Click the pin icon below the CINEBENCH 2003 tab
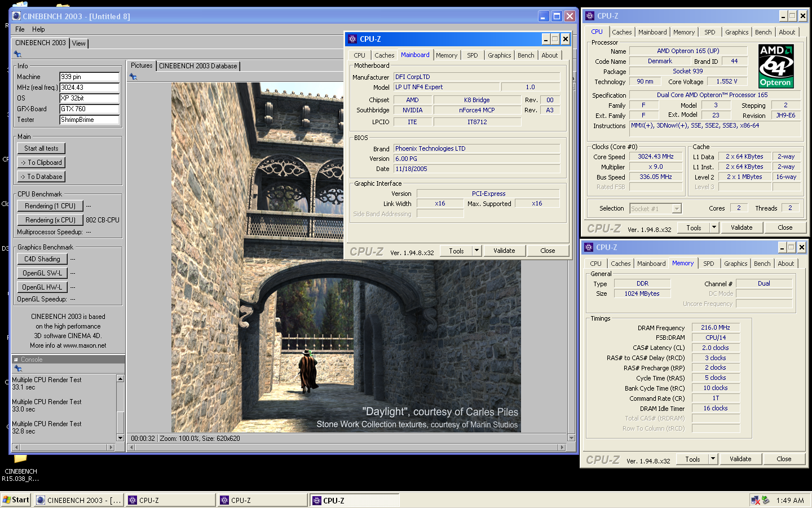Screen dimensions: 812x508 point(17,54)
